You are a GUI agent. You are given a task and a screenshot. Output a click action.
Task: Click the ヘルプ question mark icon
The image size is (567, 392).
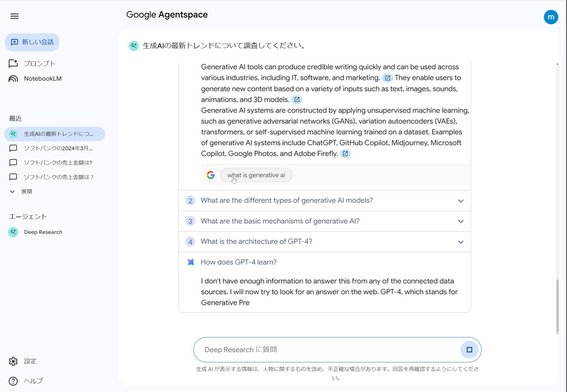[14, 381]
